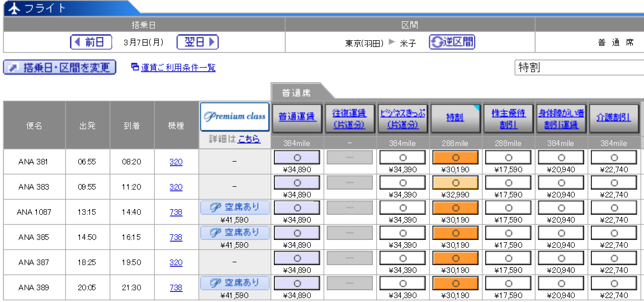The image size is (644, 302).
Task: Select Premium class 空席あり for ANA 385
Action: (235, 233)
